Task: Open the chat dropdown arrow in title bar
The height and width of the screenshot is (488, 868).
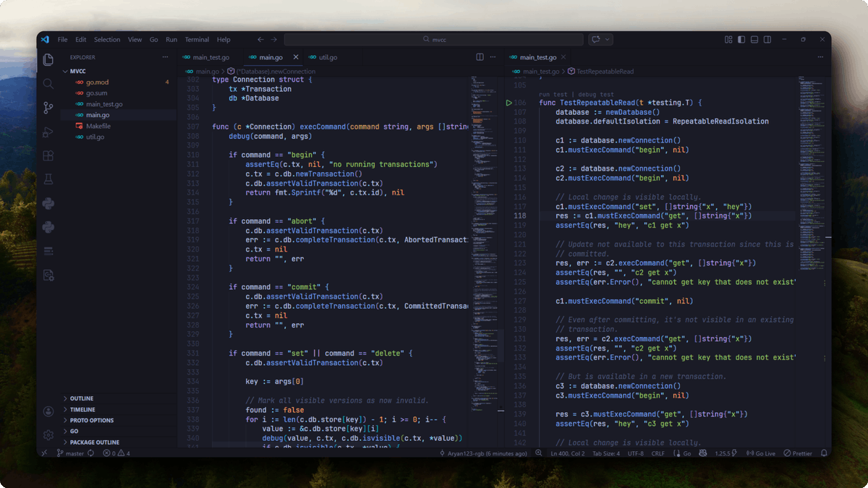Action: pyautogui.click(x=608, y=40)
